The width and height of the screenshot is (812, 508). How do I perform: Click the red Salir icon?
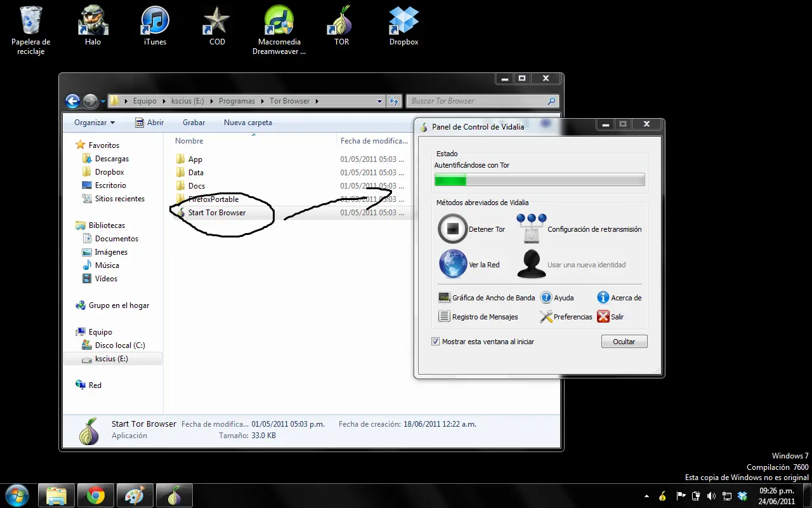[x=603, y=316]
